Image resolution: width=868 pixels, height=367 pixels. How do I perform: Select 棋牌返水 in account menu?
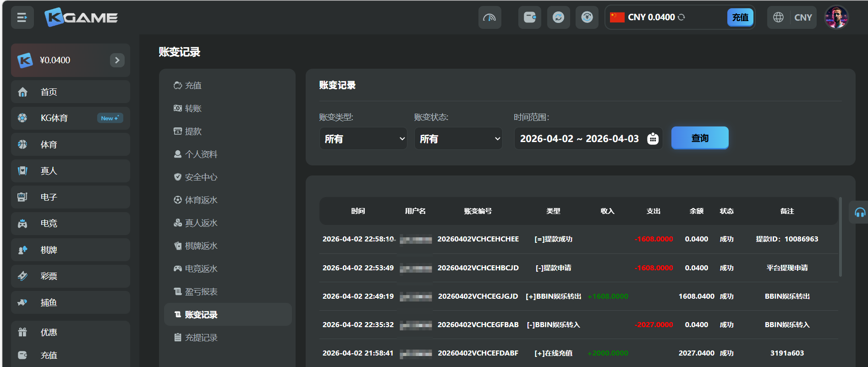point(228,246)
